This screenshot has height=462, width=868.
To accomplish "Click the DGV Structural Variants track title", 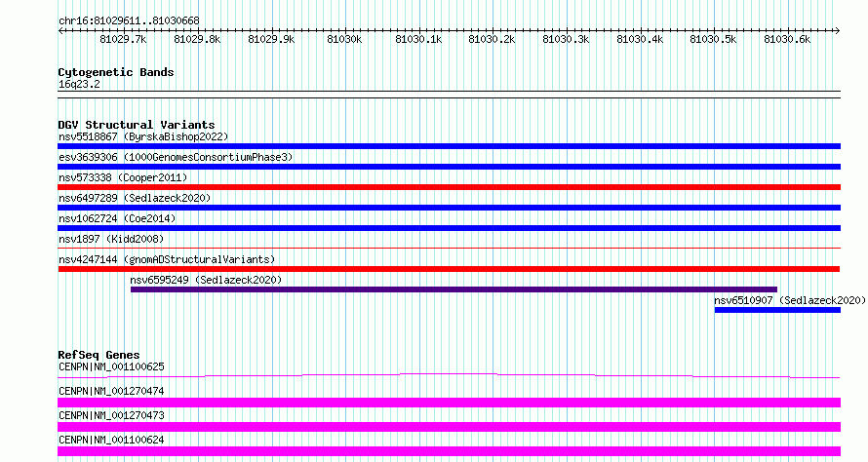I will 137,125.
